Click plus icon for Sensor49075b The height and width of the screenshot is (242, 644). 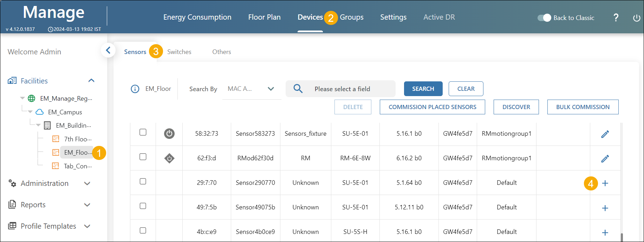point(605,208)
